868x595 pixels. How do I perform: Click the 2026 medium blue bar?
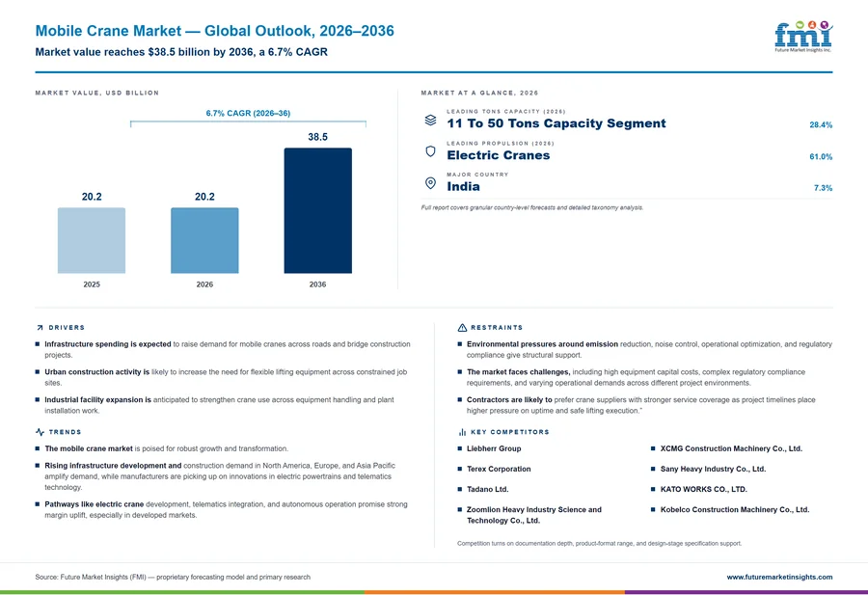[x=204, y=240]
